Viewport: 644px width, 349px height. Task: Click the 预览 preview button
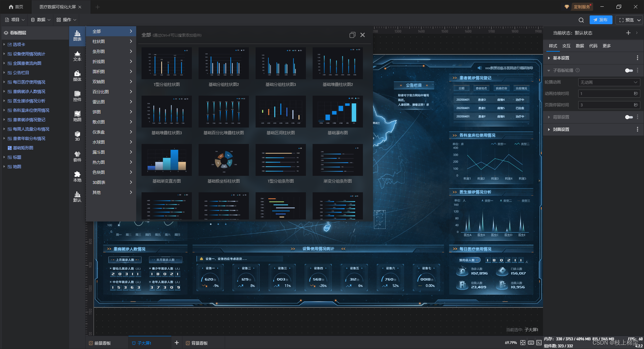pyautogui.click(x=627, y=20)
